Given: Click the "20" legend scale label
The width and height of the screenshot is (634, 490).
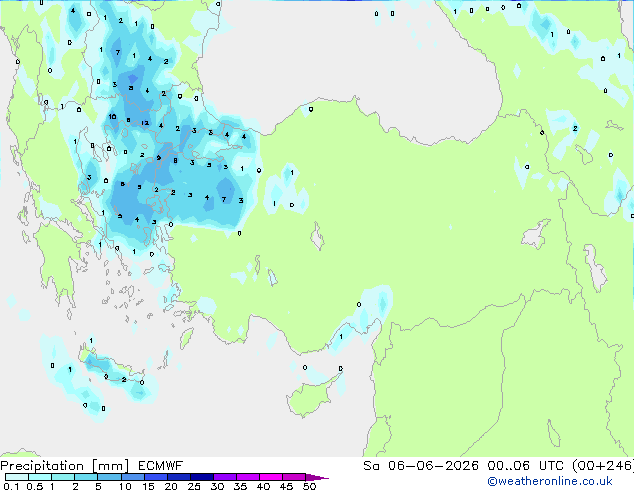Looking at the screenshot, I should click(171, 486).
